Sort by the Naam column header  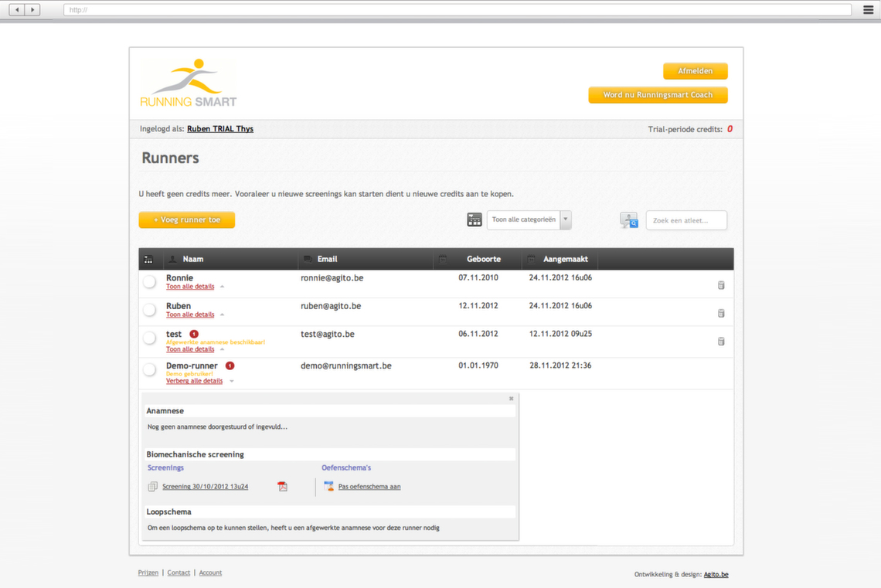tap(192, 259)
